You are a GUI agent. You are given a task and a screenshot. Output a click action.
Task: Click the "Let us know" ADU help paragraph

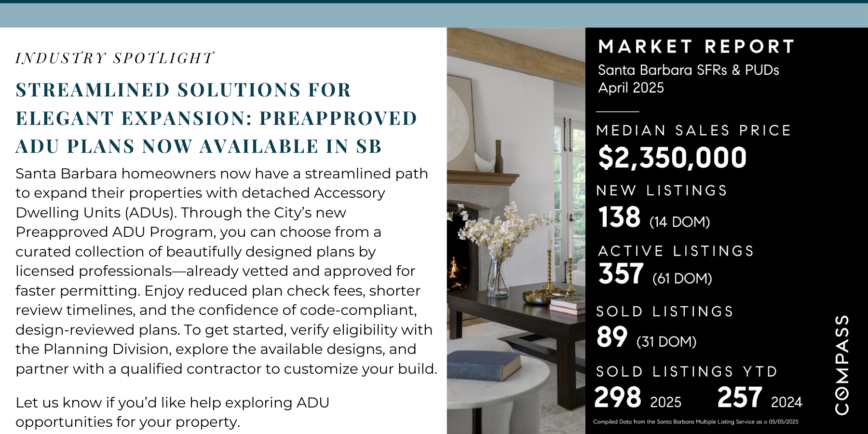(172, 412)
